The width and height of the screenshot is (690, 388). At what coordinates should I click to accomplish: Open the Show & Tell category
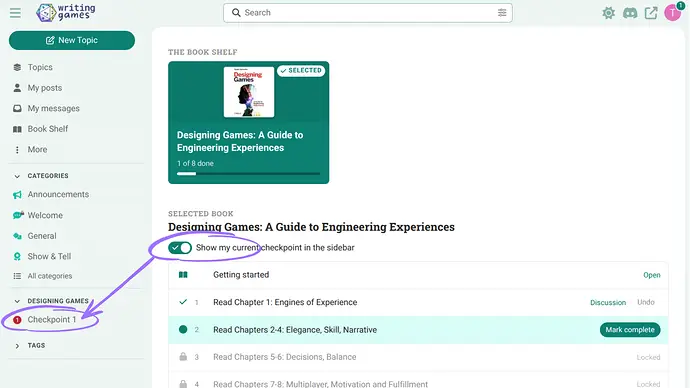[x=49, y=256]
